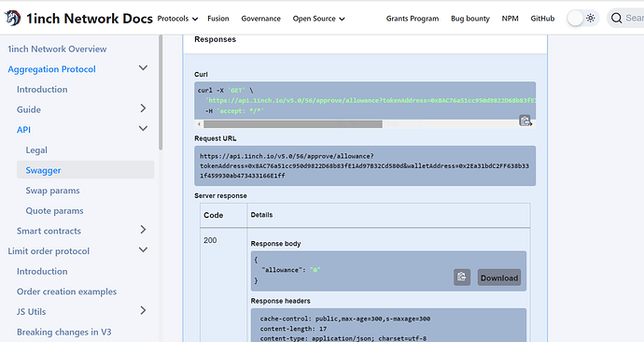
Task: Collapse the Limit order protocol chevron
Action: [143, 249]
